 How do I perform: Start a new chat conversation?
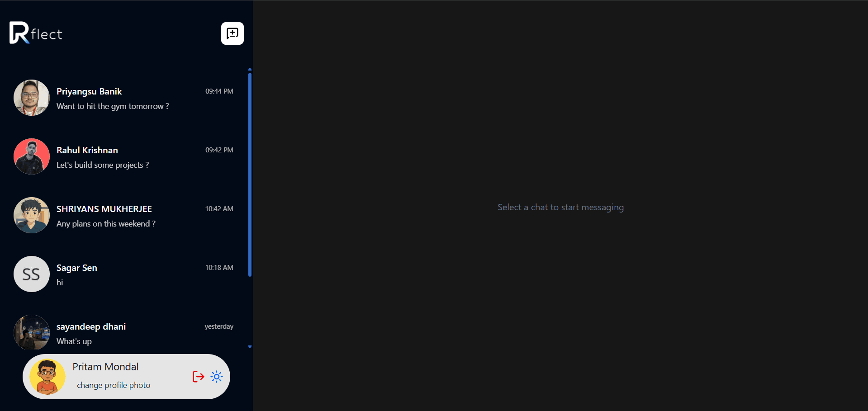[x=232, y=33]
